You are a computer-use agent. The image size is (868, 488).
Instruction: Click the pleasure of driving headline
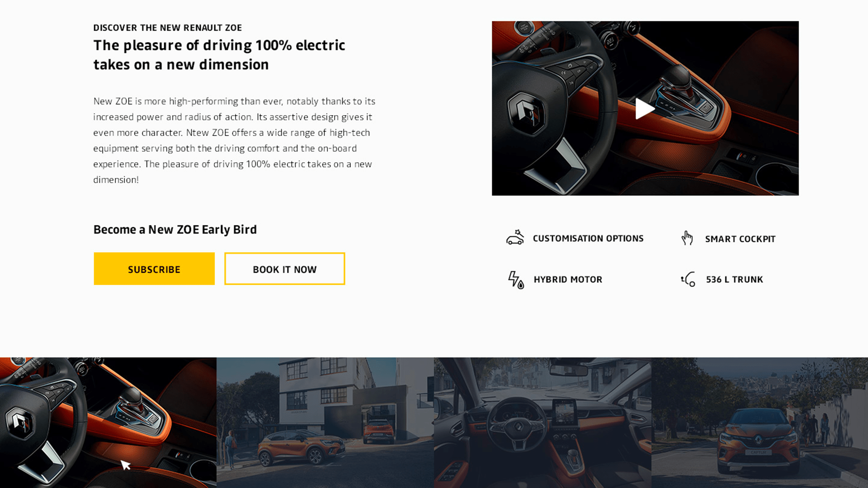click(x=219, y=55)
